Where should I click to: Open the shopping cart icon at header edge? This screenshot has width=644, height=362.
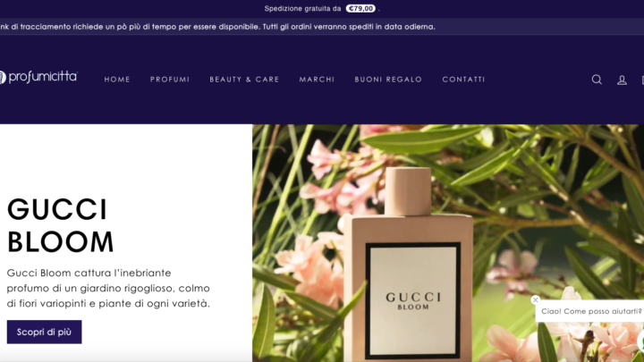tap(642, 80)
